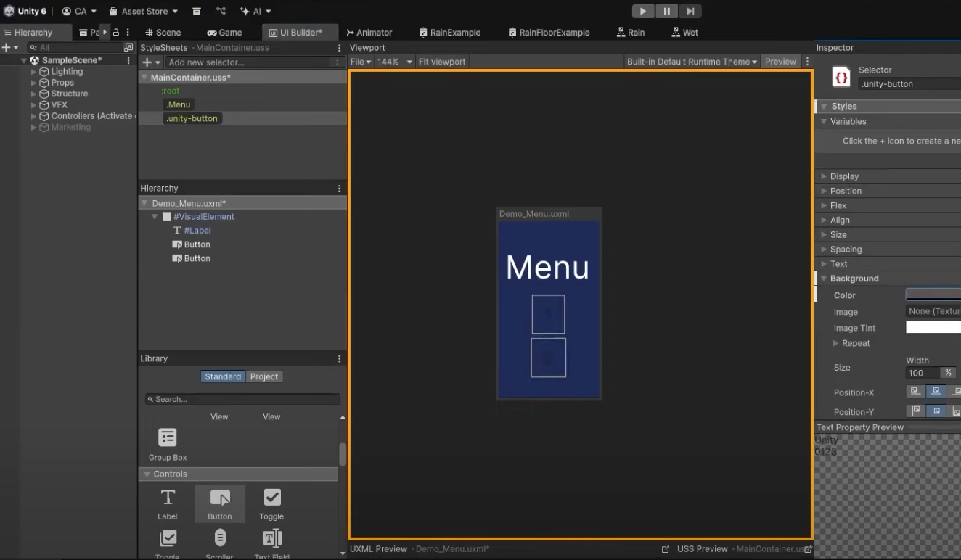Screen dimensions: 961x560
Task: Open the Game tab
Action: [x=224, y=33]
